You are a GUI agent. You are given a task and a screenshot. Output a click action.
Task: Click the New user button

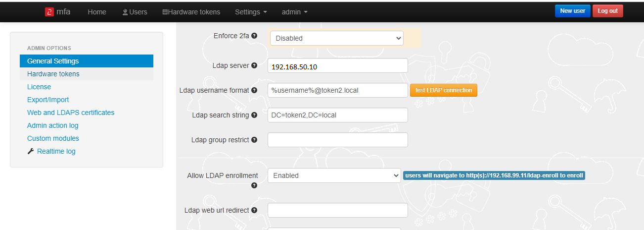tap(573, 11)
